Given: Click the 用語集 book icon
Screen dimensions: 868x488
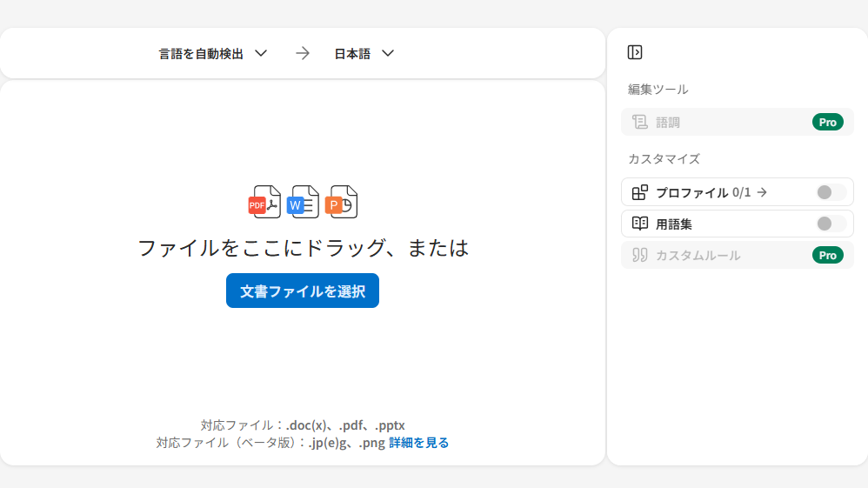Looking at the screenshot, I should (x=640, y=224).
